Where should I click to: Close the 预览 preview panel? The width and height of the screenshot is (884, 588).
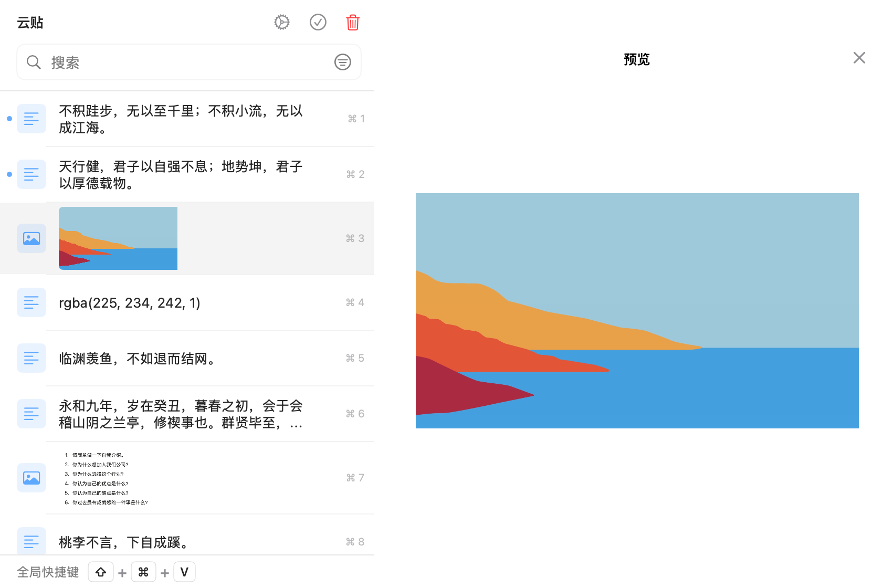point(859,58)
